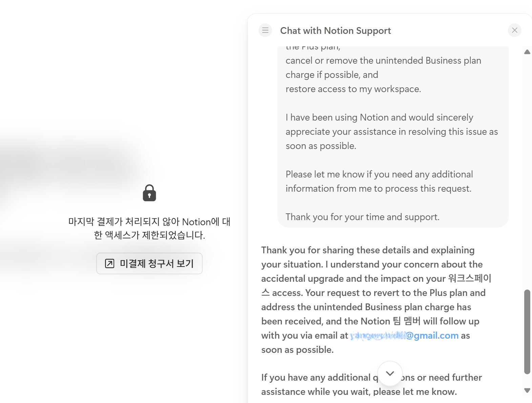Click the scrollbar down arrow

(527, 390)
